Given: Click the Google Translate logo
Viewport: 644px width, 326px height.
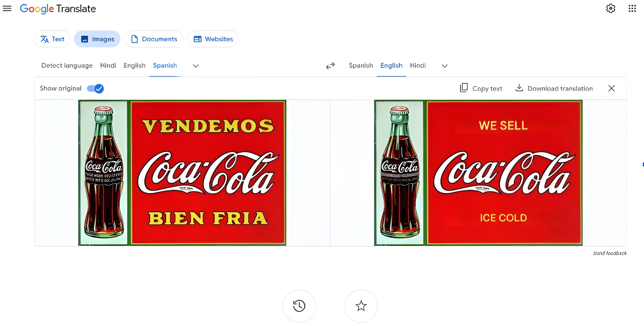Looking at the screenshot, I should (58, 9).
